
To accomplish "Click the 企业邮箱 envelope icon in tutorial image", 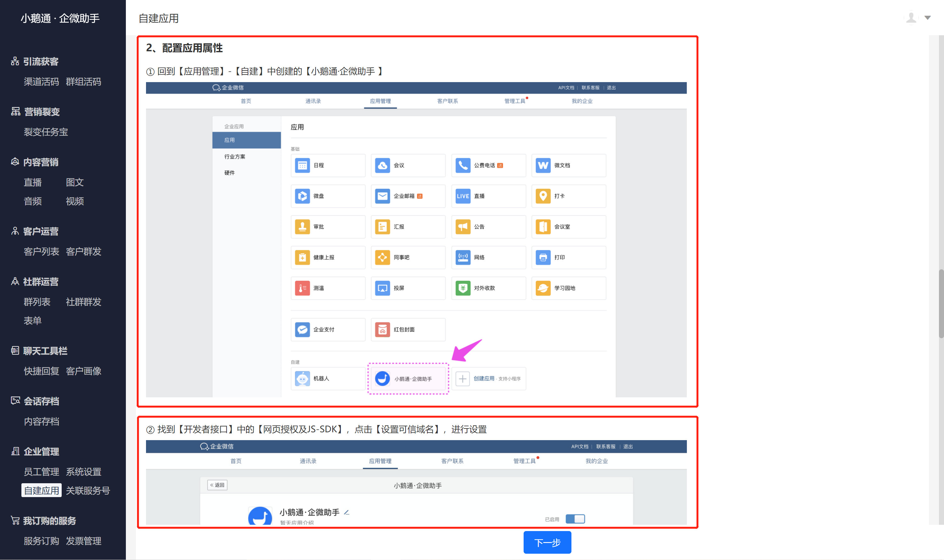I will coord(382,196).
